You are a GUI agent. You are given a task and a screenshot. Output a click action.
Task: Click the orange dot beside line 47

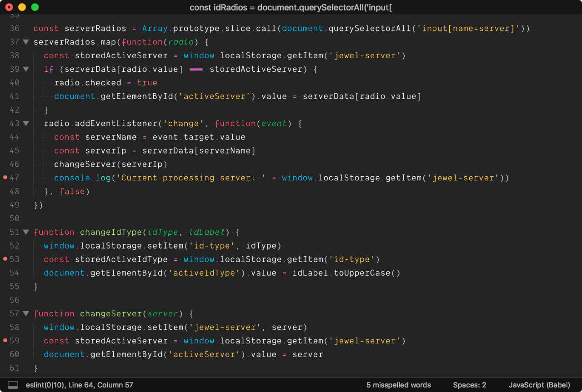point(5,178)
